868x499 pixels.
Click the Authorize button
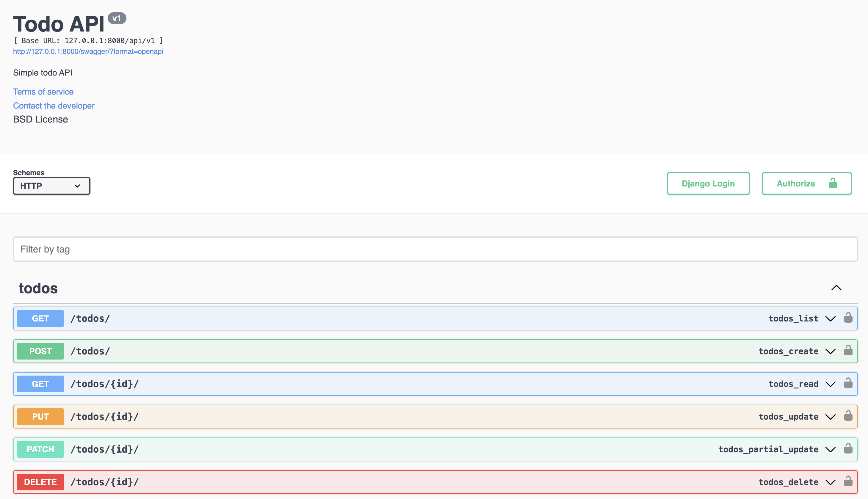click(x=806, y=183)
